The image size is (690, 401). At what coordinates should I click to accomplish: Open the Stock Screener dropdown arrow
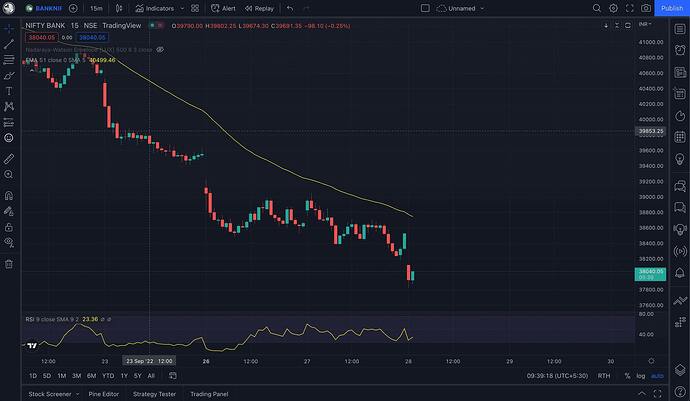point(78,394)
